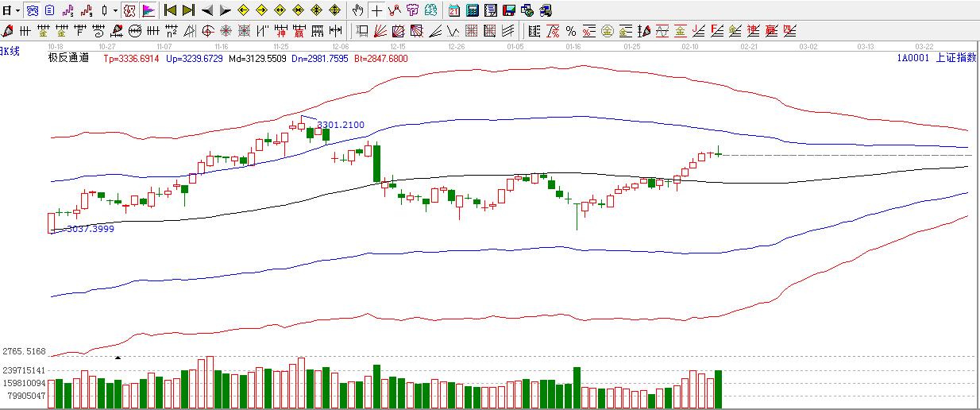Click the 3301.2100 high price marker
Viewport: 980px width, 410px height.
pos(341,125)
